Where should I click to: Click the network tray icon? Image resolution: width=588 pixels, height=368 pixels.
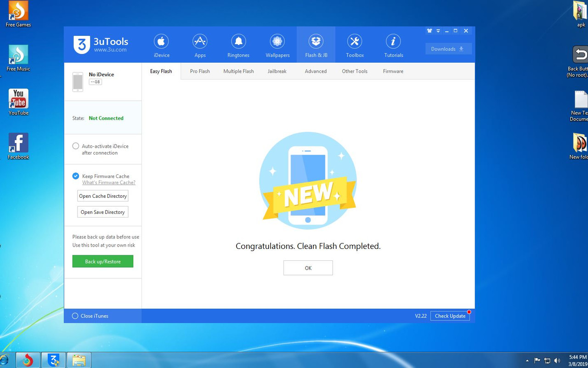(x=547, y=361)
